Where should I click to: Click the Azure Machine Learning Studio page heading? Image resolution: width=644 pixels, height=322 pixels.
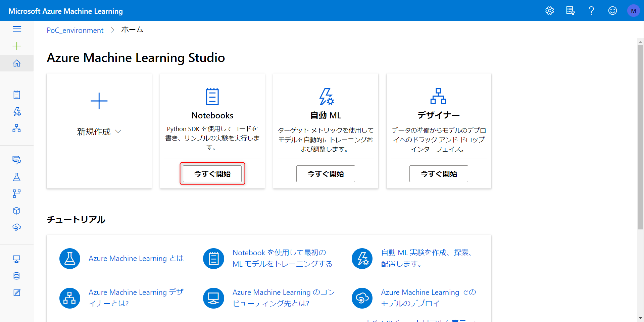[136, 58]
